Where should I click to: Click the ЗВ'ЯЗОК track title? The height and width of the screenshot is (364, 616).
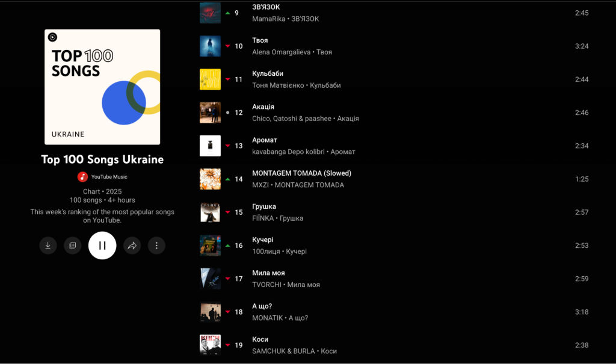coord(266,7)
